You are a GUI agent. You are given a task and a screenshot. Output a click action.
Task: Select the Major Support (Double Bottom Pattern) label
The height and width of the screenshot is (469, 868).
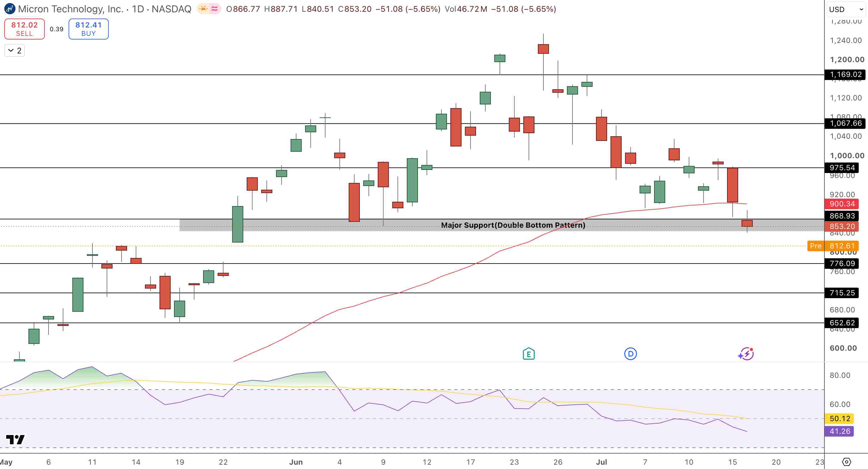tap(513, 225)
